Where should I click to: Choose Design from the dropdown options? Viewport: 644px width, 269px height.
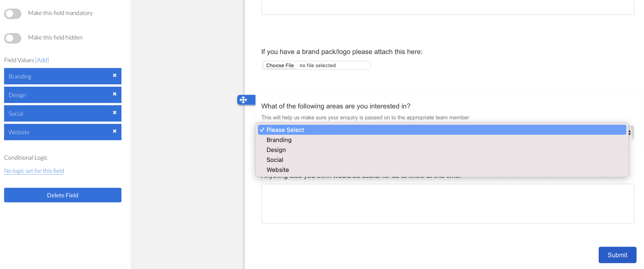point(276,150)
